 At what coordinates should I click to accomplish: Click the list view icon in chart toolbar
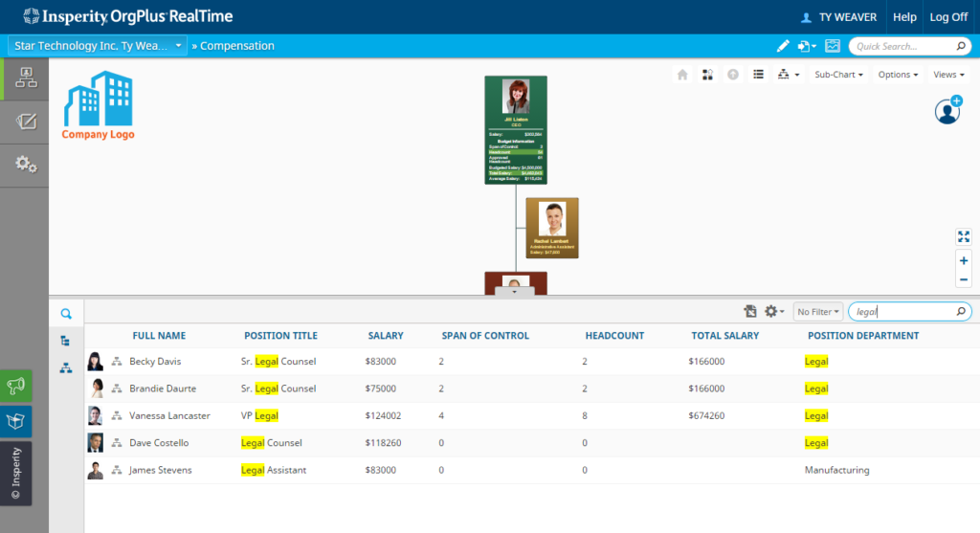pos(758,75)
